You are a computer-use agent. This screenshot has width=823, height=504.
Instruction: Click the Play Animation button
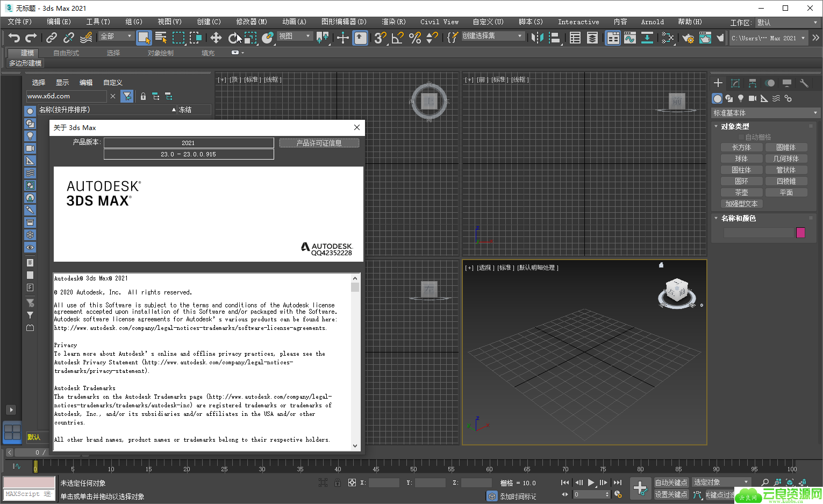point(591,483)
